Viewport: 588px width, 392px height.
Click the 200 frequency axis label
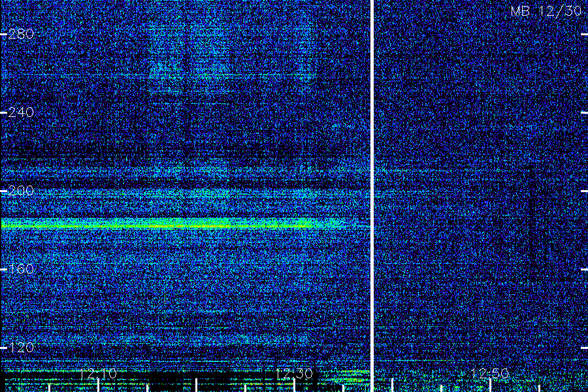click(21, 191)
